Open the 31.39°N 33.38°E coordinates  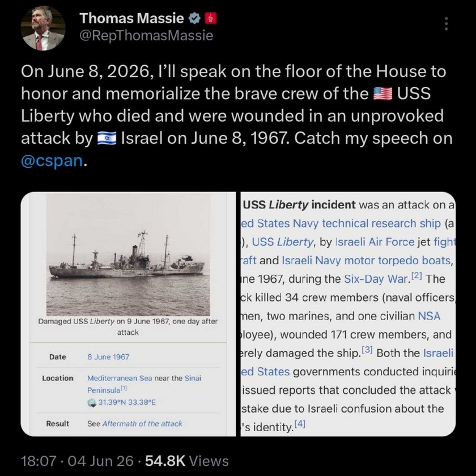(x=127, y=402)
